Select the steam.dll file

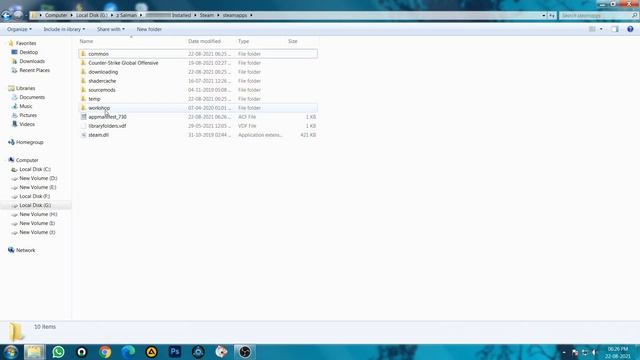[198, 135]
